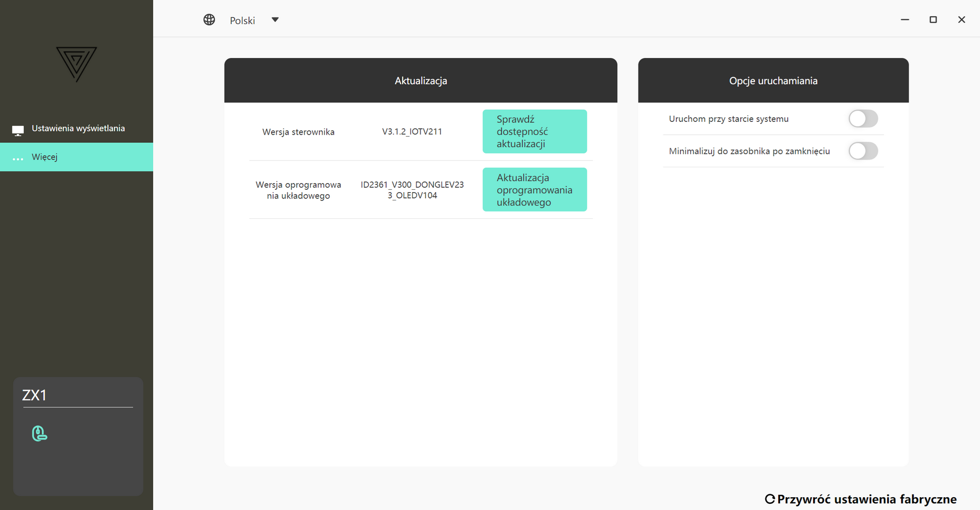Click Aktualizacja oprogramowania układowego button
The image size is (980, 510).
(534, 190)
